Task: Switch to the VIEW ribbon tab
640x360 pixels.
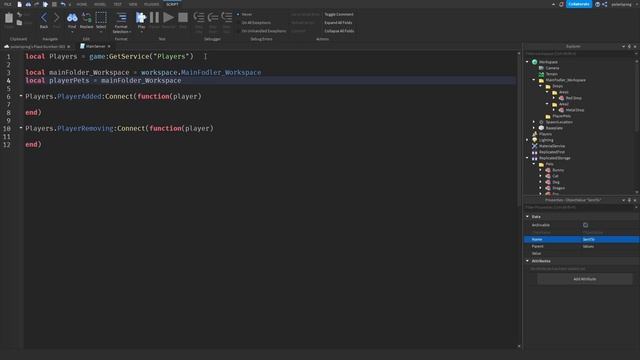Action: point(133,4)
